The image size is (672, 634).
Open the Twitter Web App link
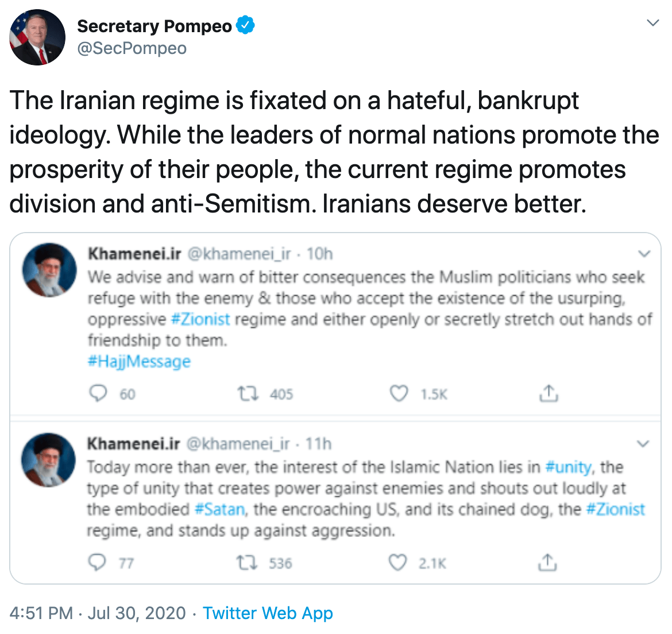click(x=268, y=613)
